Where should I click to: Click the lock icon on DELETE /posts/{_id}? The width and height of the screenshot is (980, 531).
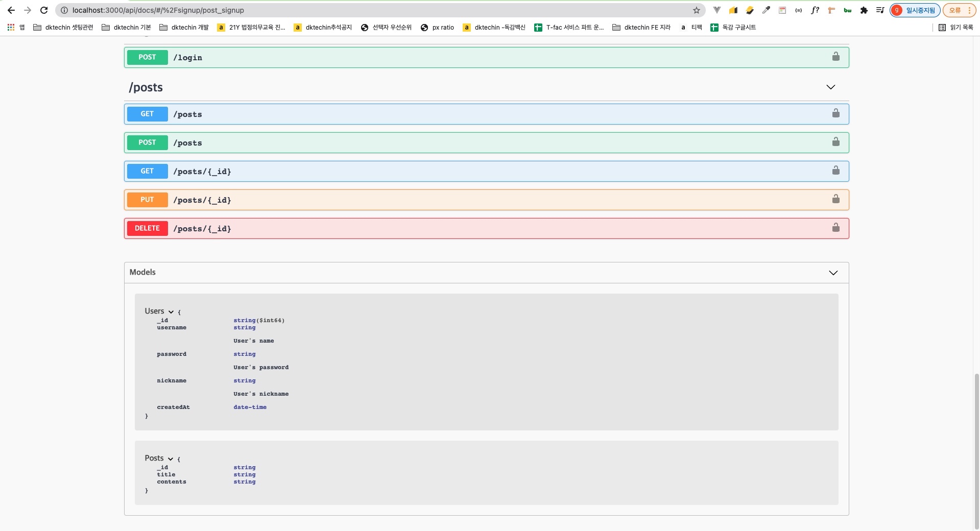tap(835, 228)
